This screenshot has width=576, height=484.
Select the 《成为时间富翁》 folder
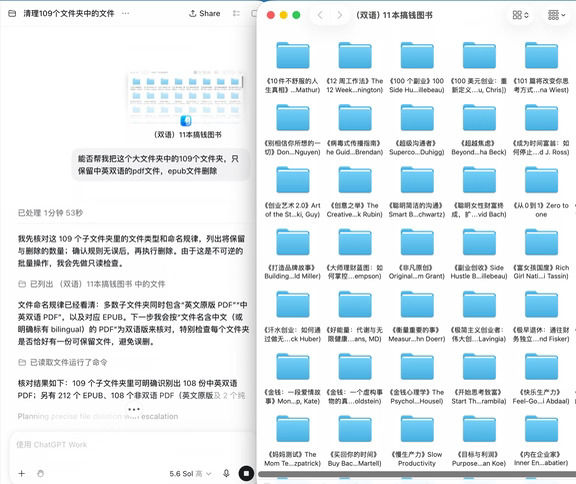pos(541,118)
